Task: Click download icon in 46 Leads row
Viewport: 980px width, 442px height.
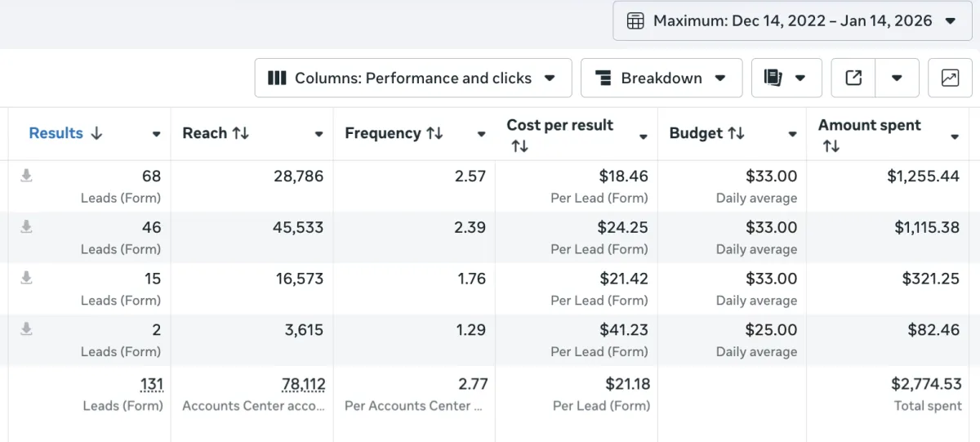Action: 26,227
